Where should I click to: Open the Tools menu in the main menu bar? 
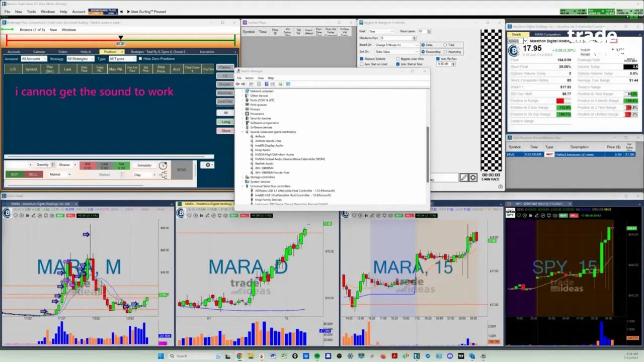point(31,11)
